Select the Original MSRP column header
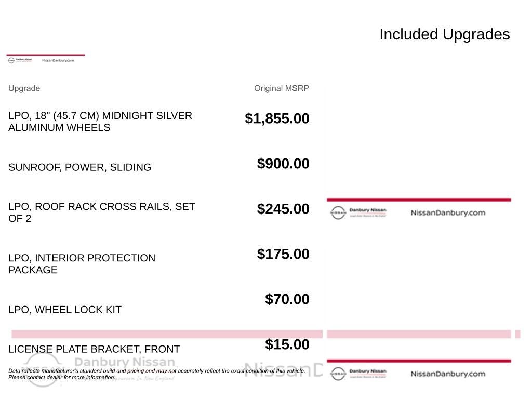Screen dimensions: 532x399 pos(281,88)
